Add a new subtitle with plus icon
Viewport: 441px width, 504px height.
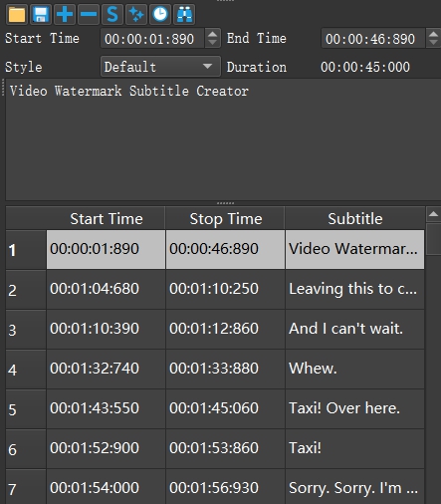click(65, 15)
